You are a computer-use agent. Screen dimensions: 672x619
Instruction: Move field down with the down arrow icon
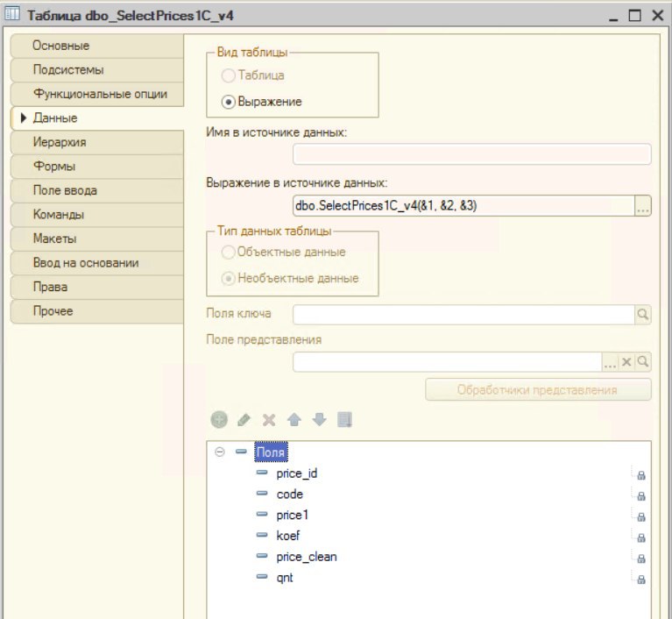coord(319,419)
